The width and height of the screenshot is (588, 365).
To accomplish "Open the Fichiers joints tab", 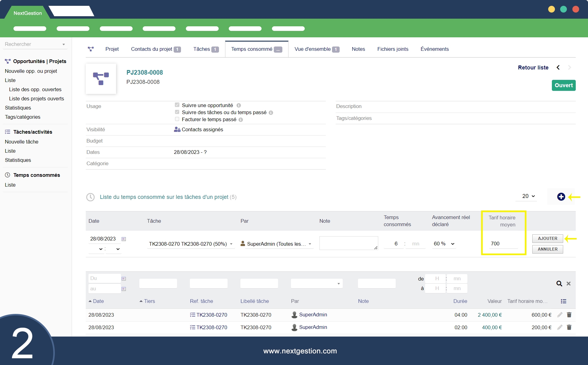I will [392, 49].
